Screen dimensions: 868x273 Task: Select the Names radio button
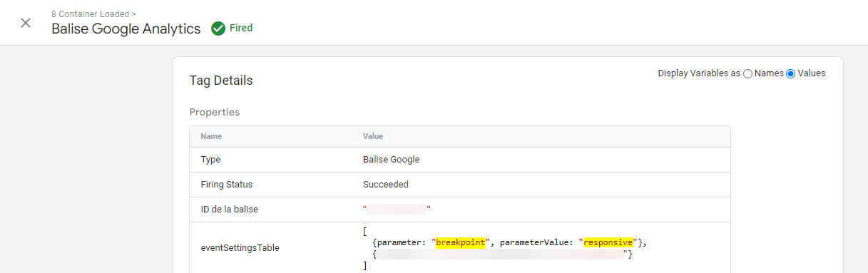[x=747, y=73]
